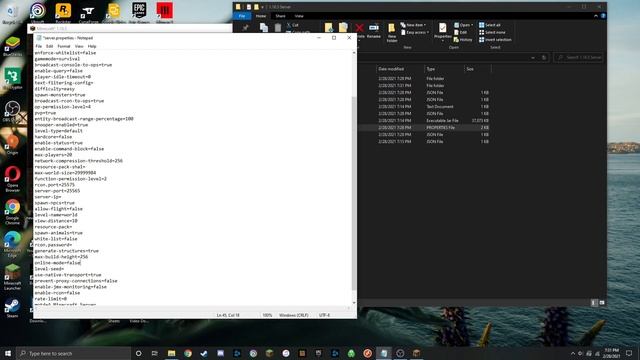Open the Opera Browser desktop shortcut
Screen dimensions: 640x360
click(12, 179)
